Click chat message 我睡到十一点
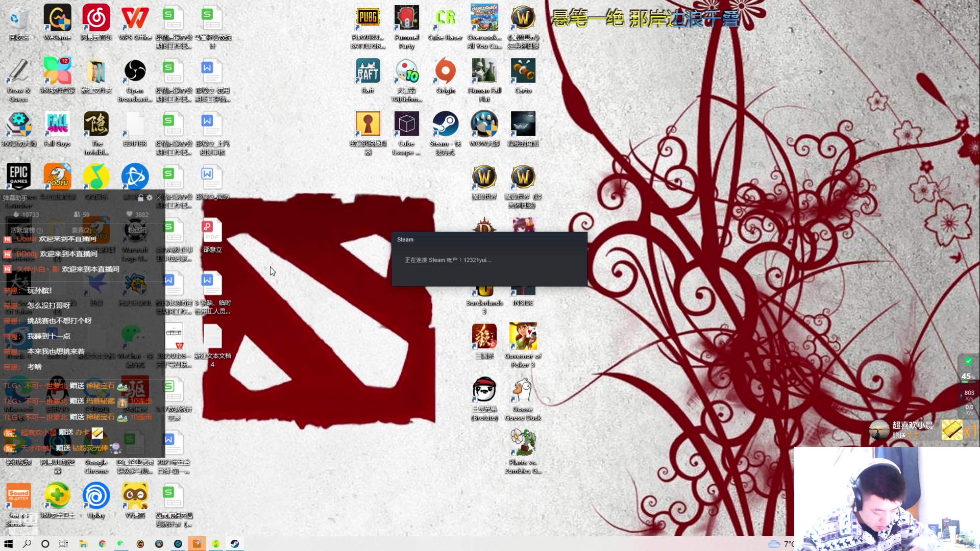This screenshot has width=980, height=551. [48, 336]
